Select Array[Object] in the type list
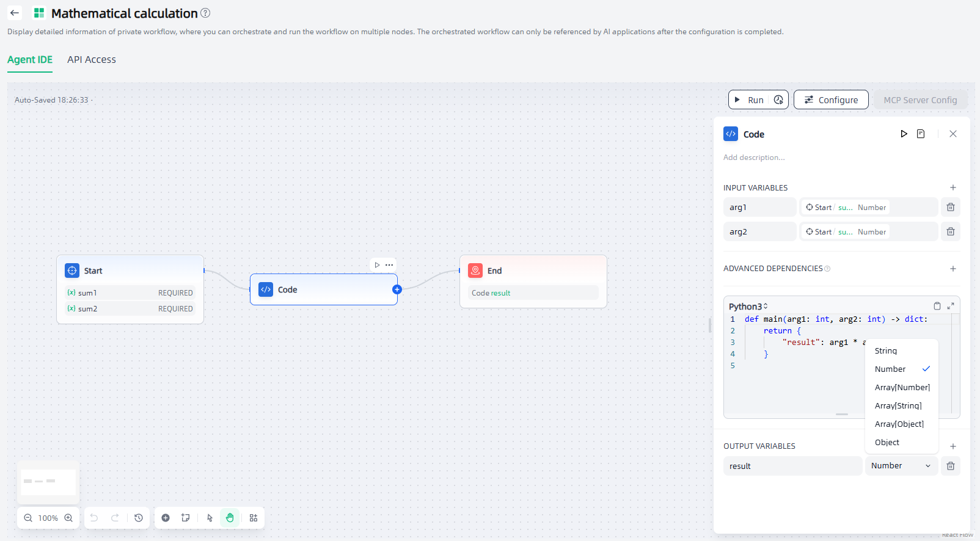 [x=899, y=424]
